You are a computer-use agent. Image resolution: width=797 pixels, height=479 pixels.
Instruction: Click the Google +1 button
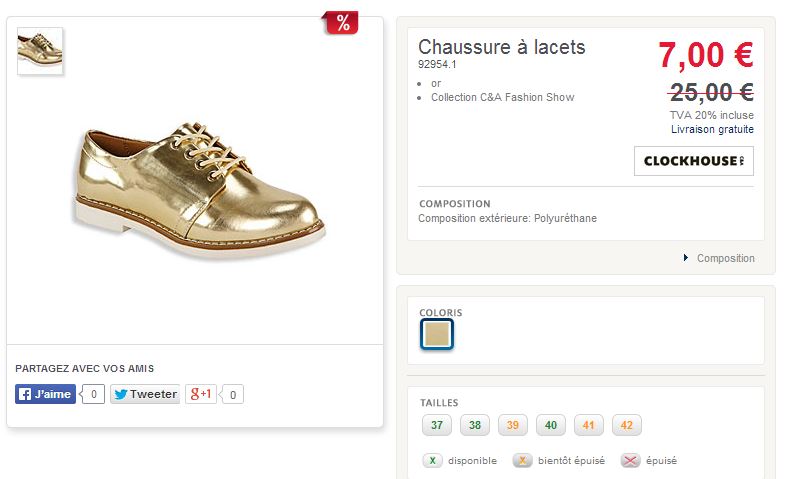200,394
